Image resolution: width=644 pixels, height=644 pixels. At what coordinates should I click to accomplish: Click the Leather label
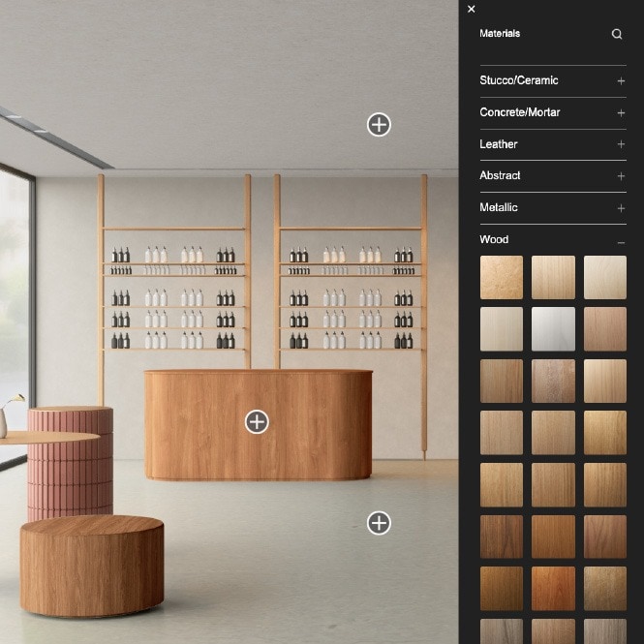(498, 144)
